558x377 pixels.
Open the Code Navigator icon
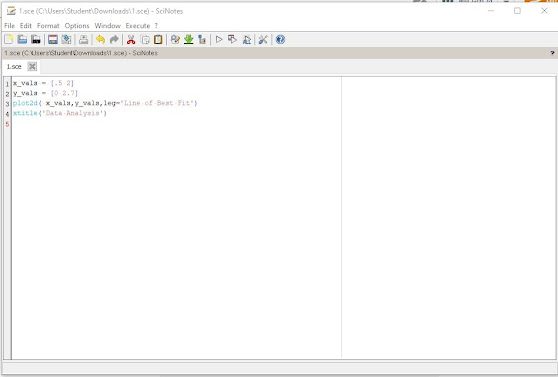click(202, 40)
